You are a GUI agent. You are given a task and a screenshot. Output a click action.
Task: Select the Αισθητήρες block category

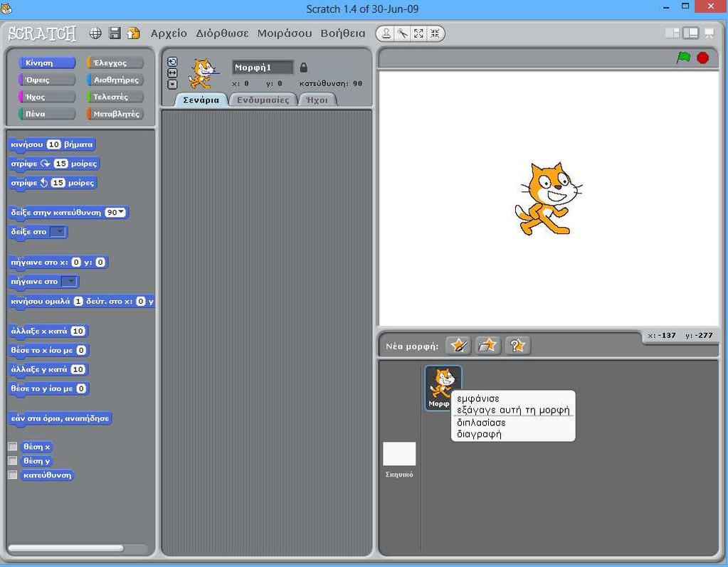(115, 80)
